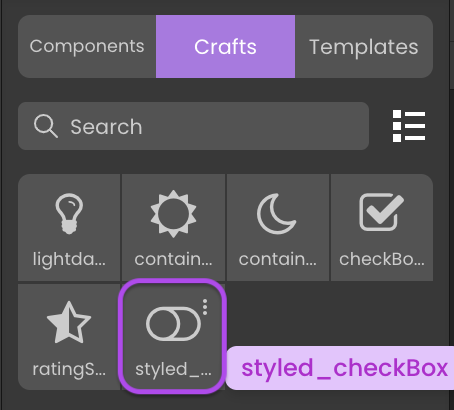The height and width of the screenshot is (410, 454).
Task: Click "contain..." label under moon icon
Action: tap(277, 259)
